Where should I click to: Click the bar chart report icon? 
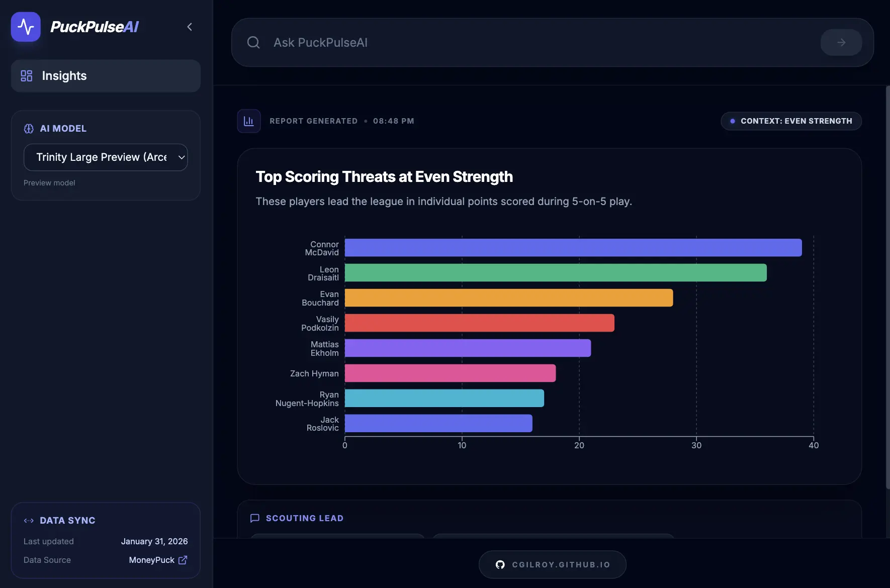pos(249,121)
